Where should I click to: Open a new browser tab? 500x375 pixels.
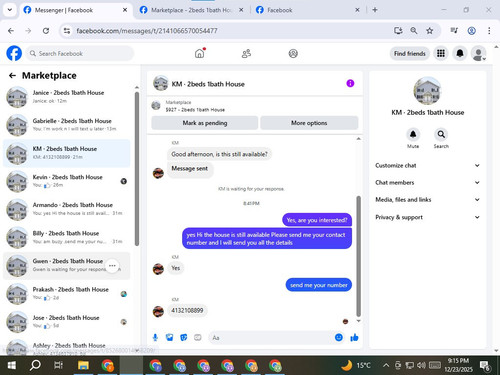[375, 10]
